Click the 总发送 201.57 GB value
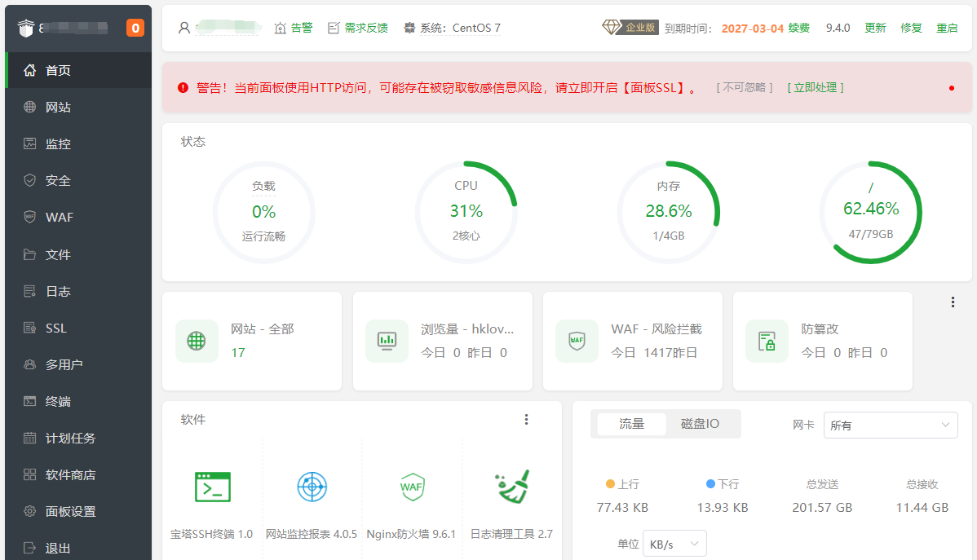The image size is (977, 560). click(822, 508)
